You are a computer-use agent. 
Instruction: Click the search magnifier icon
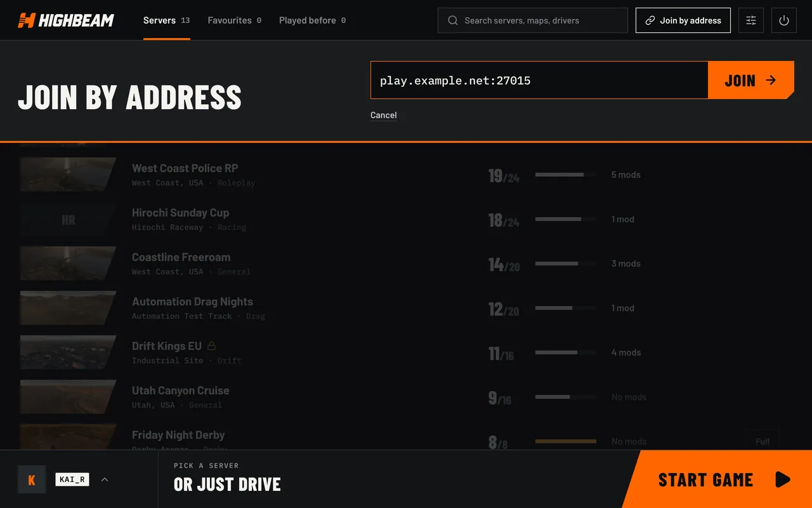pos(453,20)
